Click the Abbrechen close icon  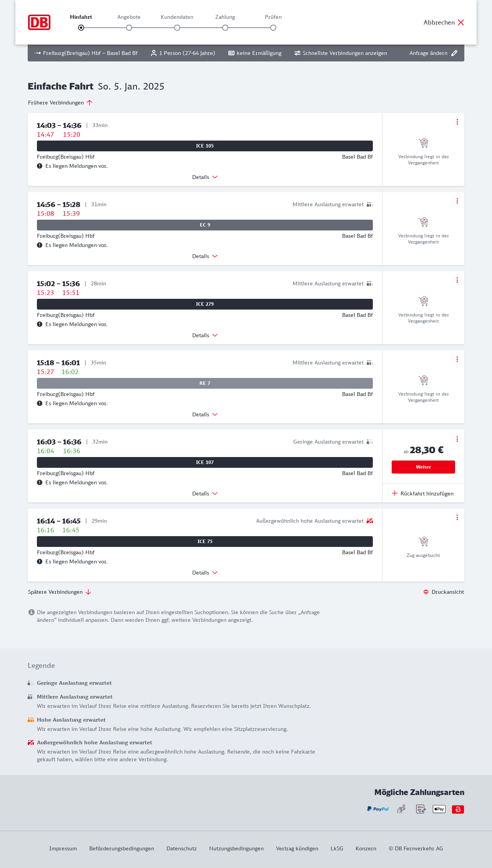pyautogui.click(x=461, y=22)
